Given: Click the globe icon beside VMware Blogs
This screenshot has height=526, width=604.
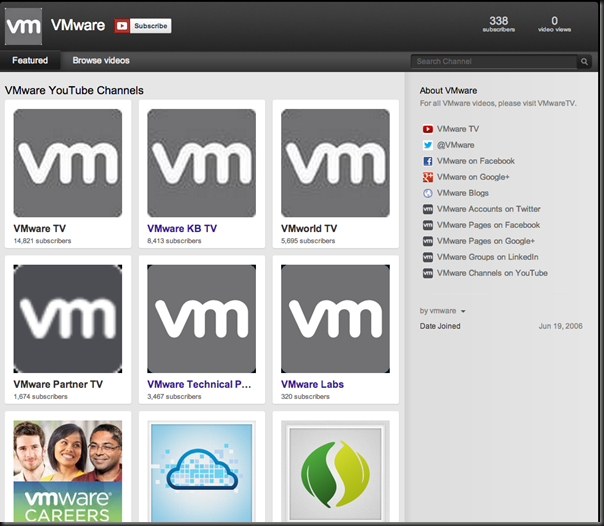Looking at the screenshot, I should coord(428,193).
